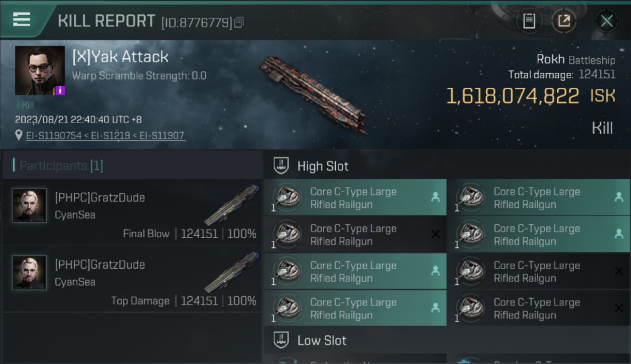This screenshot has width=631, height=364.
Task: Share the kill report via export icon
Action: 564,21
